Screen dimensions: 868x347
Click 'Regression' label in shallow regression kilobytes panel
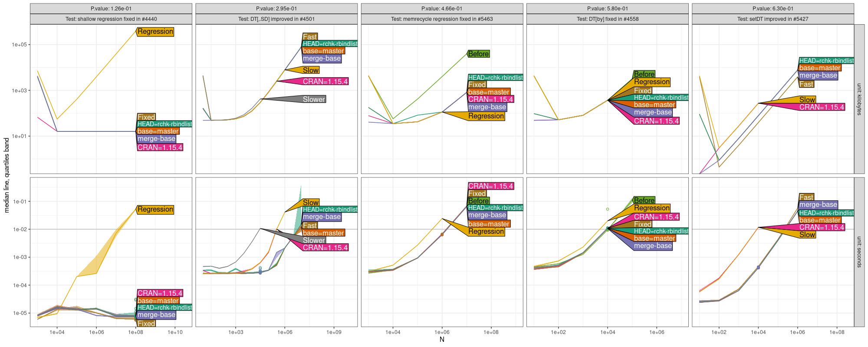pyautogui.click(x=155, y=32)
